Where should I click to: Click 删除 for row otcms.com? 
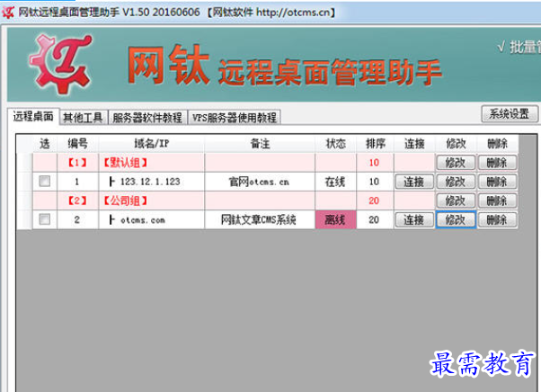coord(498,219)
